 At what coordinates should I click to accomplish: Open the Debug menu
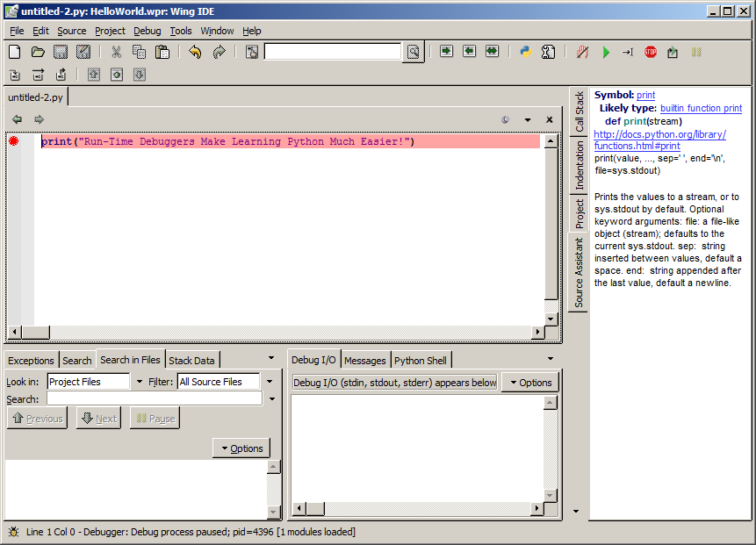point(148,31)
